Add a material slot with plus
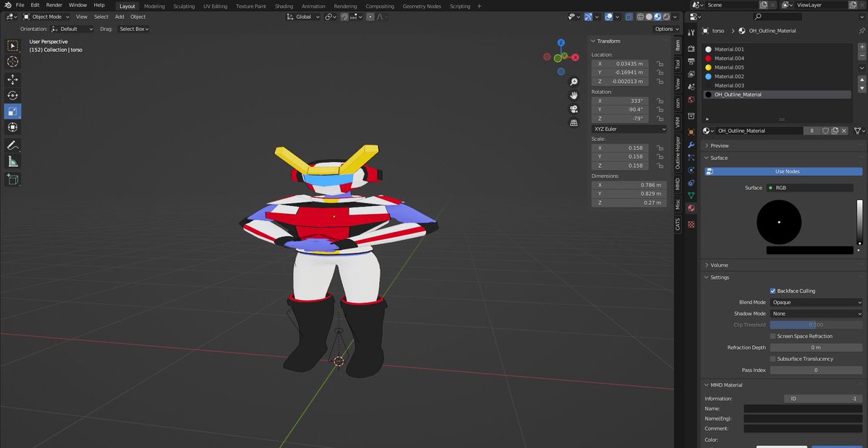This screenshot has width=868, height=448. tap(861, 47)
